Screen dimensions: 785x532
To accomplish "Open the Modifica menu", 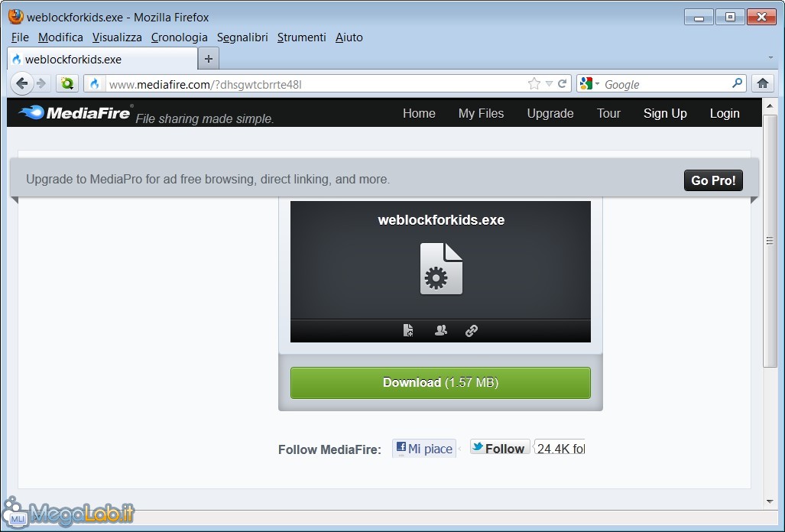I will point(60,37).
